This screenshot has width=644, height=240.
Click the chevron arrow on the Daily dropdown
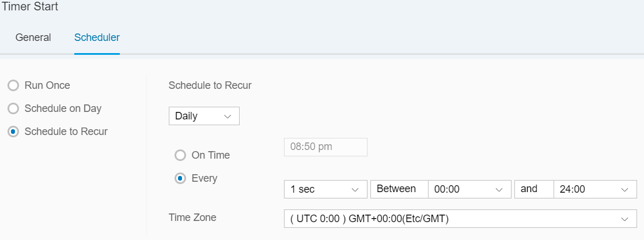coord(228,116)
